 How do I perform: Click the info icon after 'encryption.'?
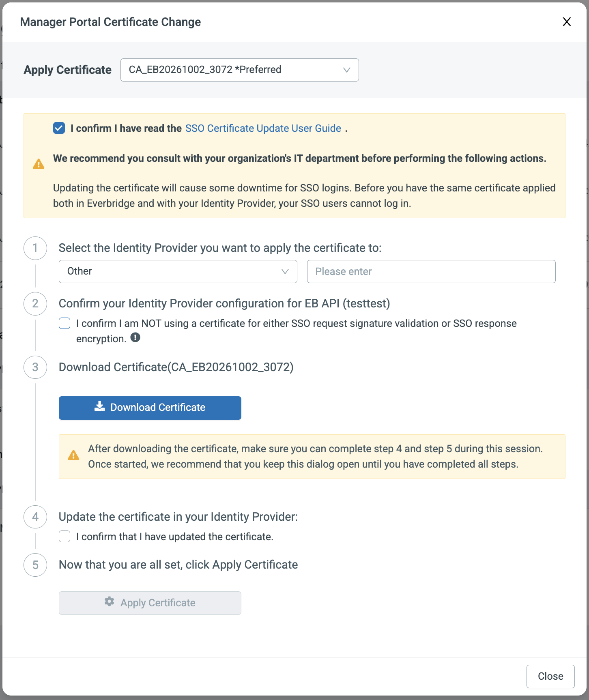pos(135,337)
